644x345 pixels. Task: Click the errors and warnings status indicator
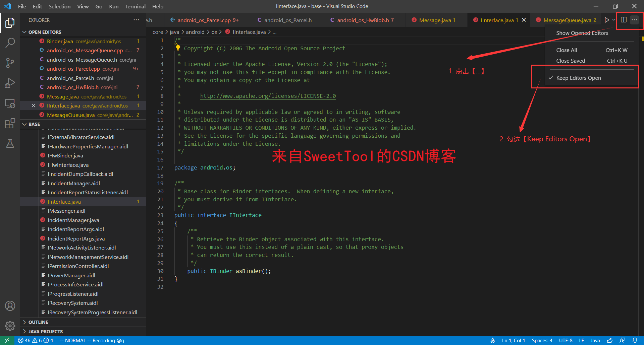34,340
